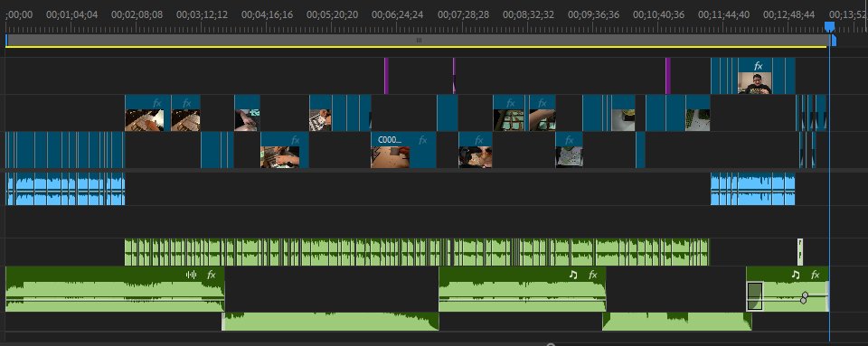Screen dimensions: 868x346
Task: Click fx badge on second music clip
Action: (x=593, y=275)
